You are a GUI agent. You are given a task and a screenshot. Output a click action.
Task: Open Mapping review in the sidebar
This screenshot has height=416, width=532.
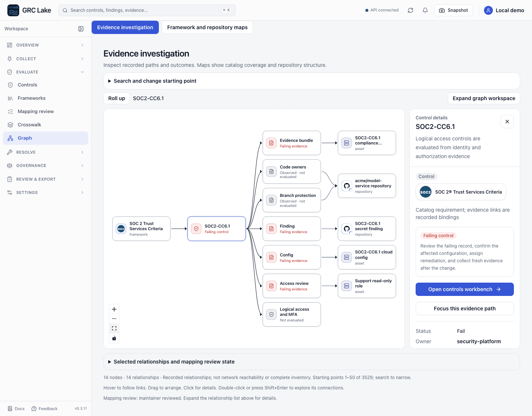pos(45,112)
